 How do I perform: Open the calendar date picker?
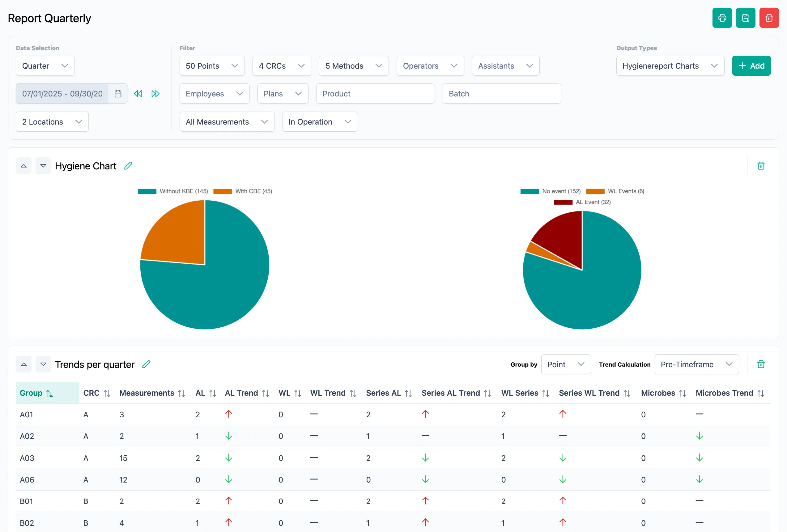[118, 93]
